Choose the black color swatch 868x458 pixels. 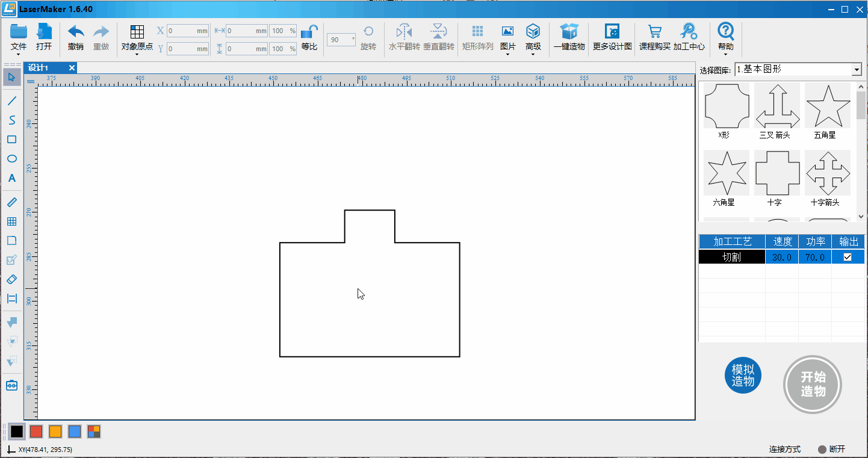(x=17, y=432)
